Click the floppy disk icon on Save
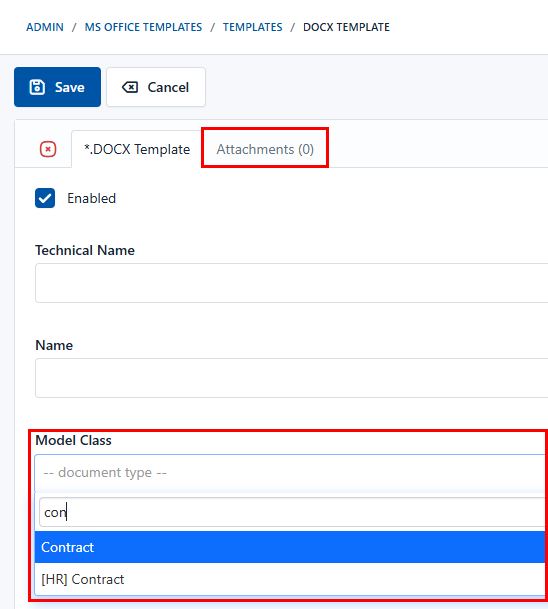The height and width of the screenshot is (609, 548). pos(37,87)
